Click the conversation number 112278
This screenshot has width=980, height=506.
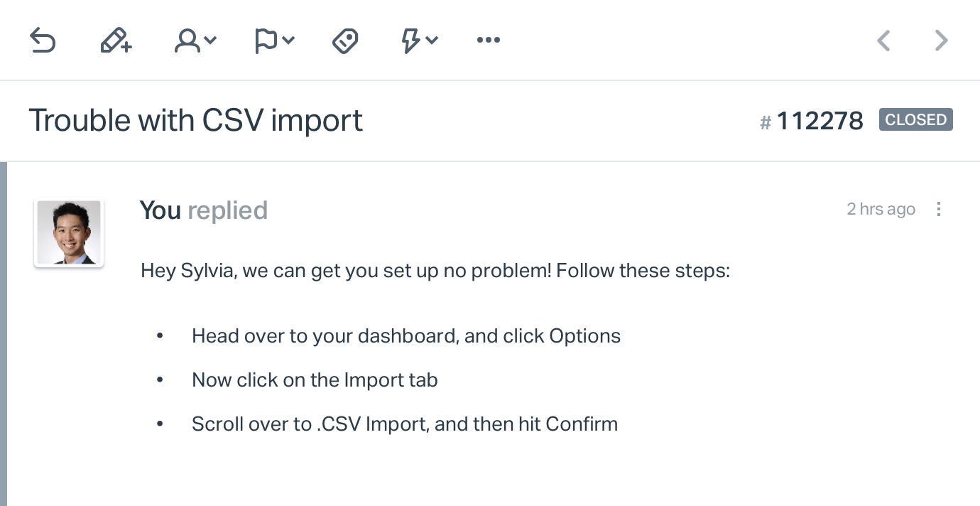[812, 121]
